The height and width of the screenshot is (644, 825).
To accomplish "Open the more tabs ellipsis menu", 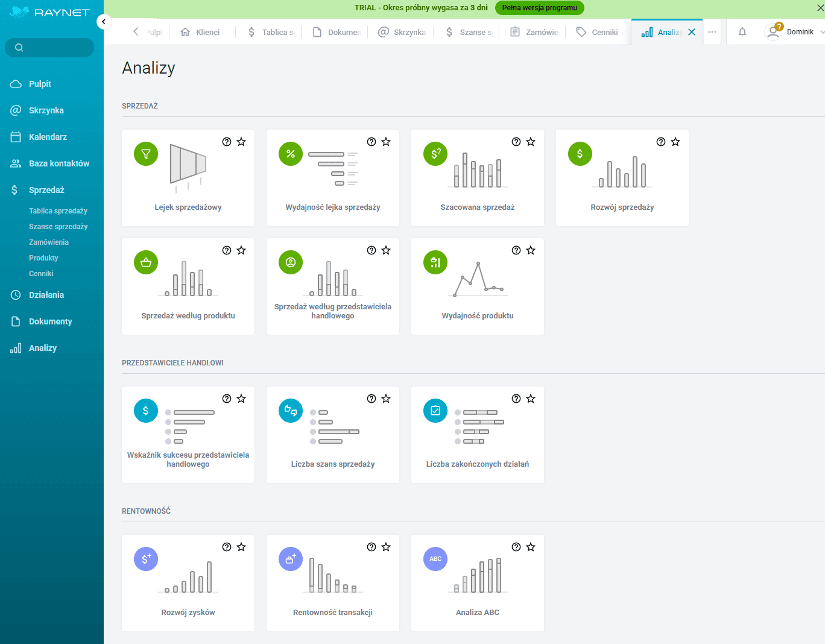I will point(712,32).
